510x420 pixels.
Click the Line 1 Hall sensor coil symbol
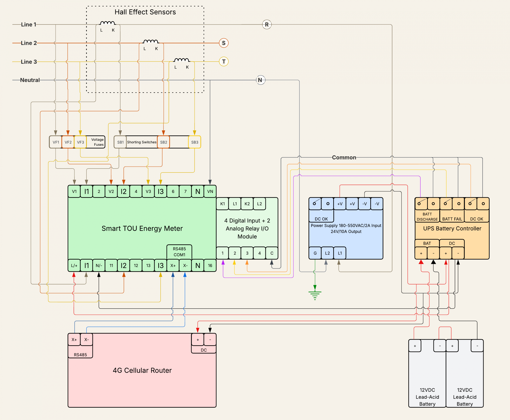[108, 23]
